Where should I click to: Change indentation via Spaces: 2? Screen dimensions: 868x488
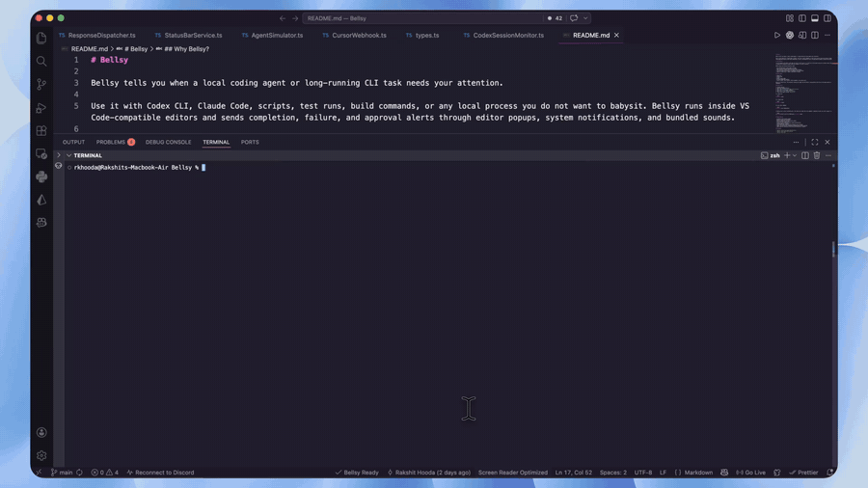point(613,473)
